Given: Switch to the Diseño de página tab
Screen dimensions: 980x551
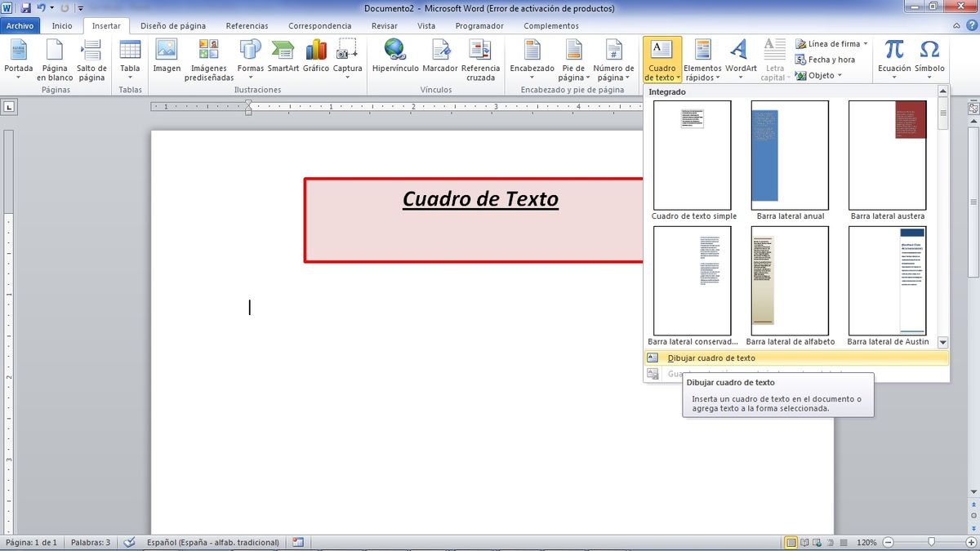Looking at the screenshot, I should click(x=173, y=26).
